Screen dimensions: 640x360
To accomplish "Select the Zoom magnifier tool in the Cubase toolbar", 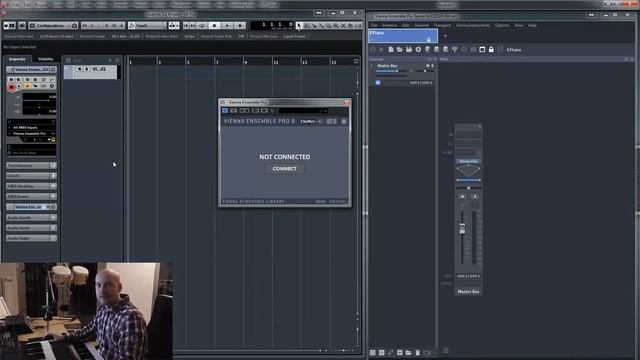I will pos(336,25).
